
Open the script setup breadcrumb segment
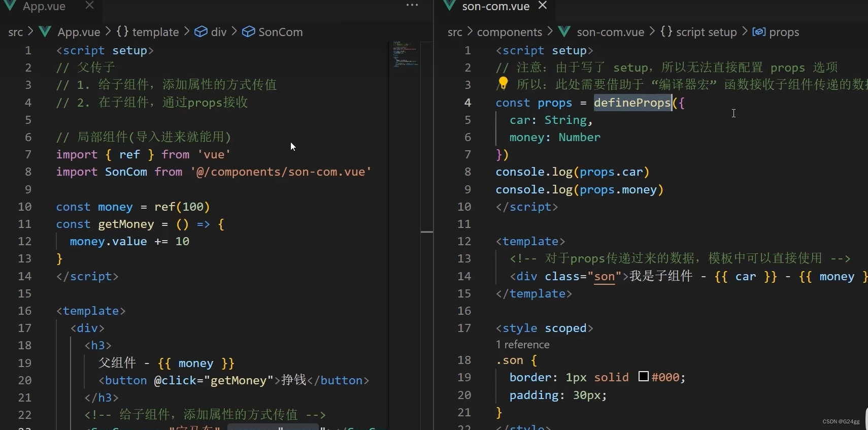(x=707, y=32)
